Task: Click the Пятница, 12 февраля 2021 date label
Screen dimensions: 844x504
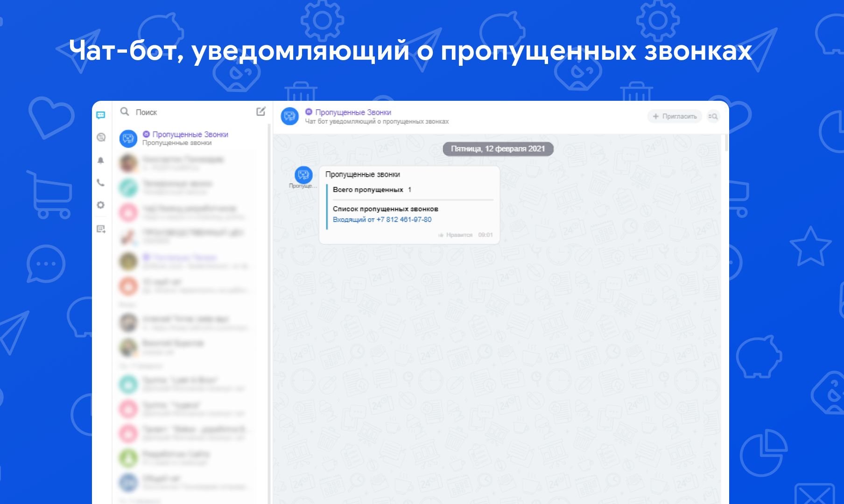Action: click(498, 149)
